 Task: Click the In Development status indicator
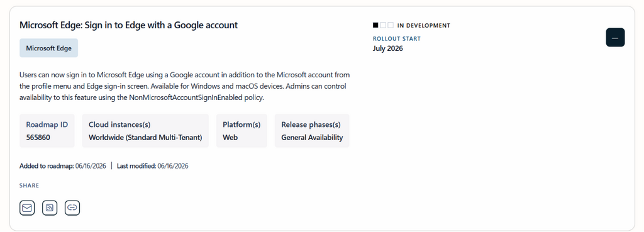click(411, 25)
